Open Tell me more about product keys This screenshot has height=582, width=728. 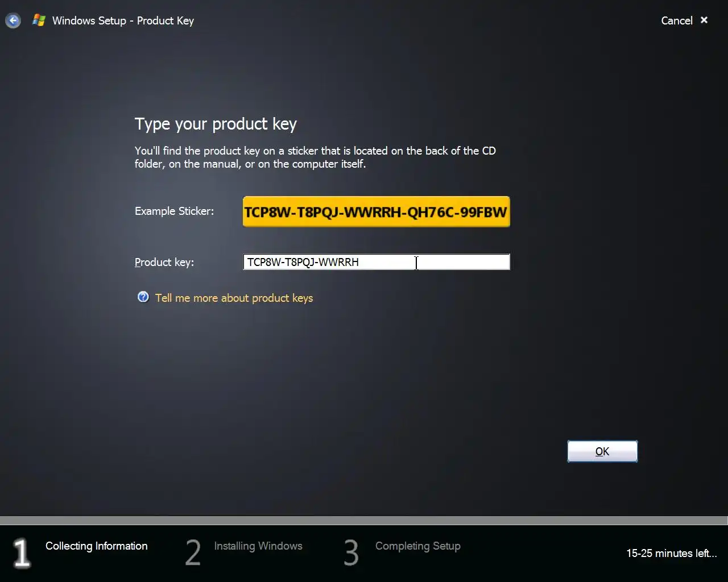[234, 298]
